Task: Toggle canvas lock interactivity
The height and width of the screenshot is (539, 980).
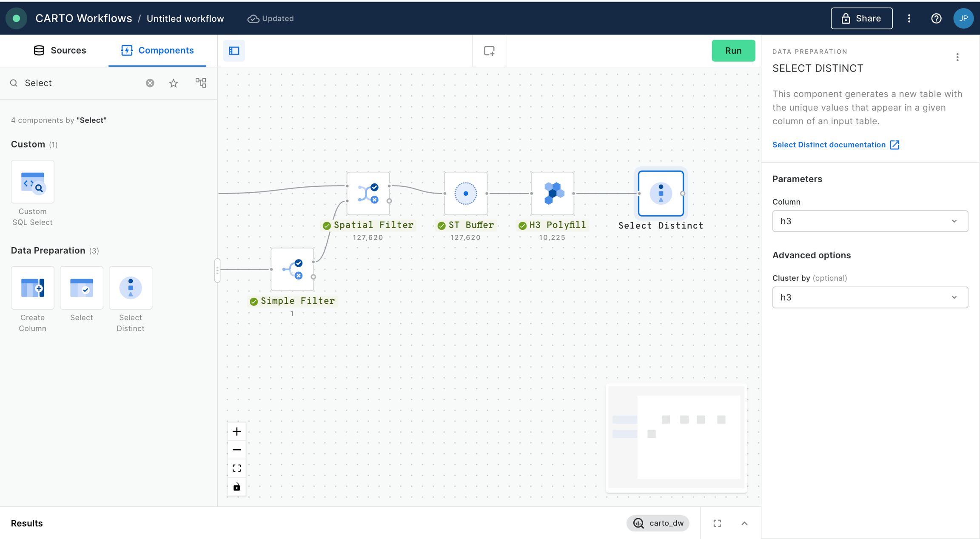Action: click(x=237, y=487)
